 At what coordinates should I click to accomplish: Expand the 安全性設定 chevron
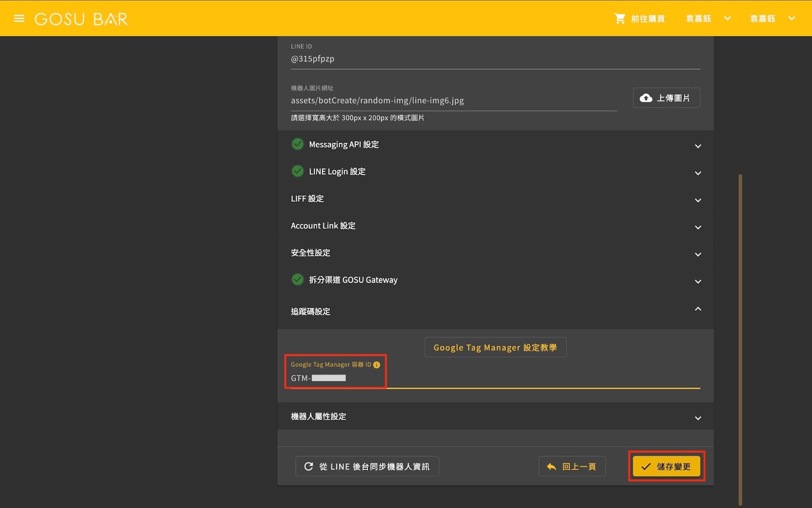pos(698,255)
